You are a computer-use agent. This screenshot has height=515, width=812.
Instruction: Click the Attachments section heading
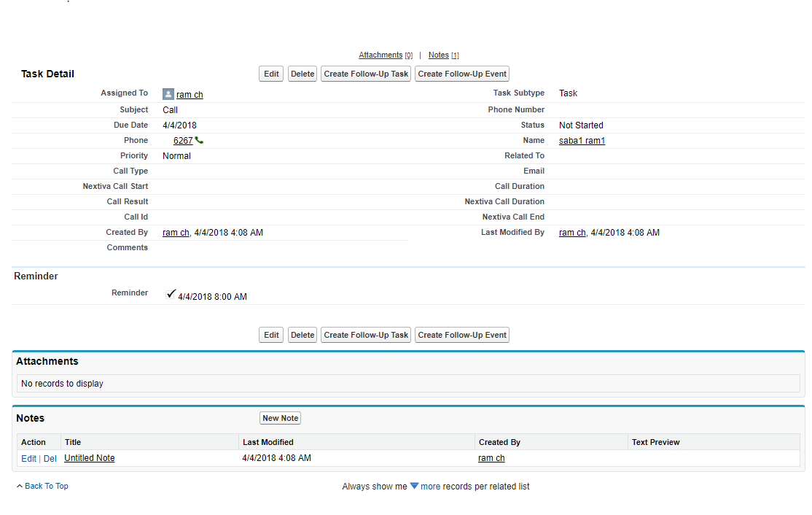[47, 361]
